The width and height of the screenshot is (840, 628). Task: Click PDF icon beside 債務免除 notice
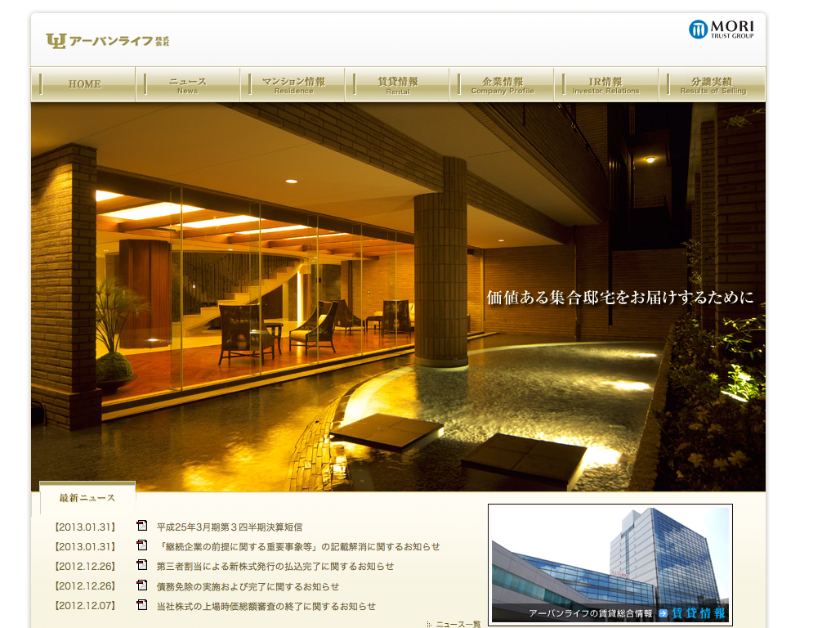pos(142,586)
